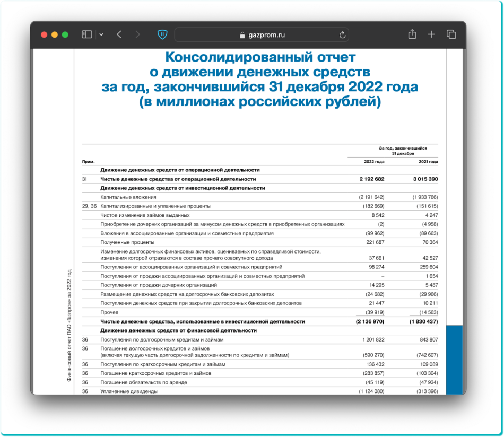Go forward to the next page
Viewport: 504px width, 437px height.
138,34
